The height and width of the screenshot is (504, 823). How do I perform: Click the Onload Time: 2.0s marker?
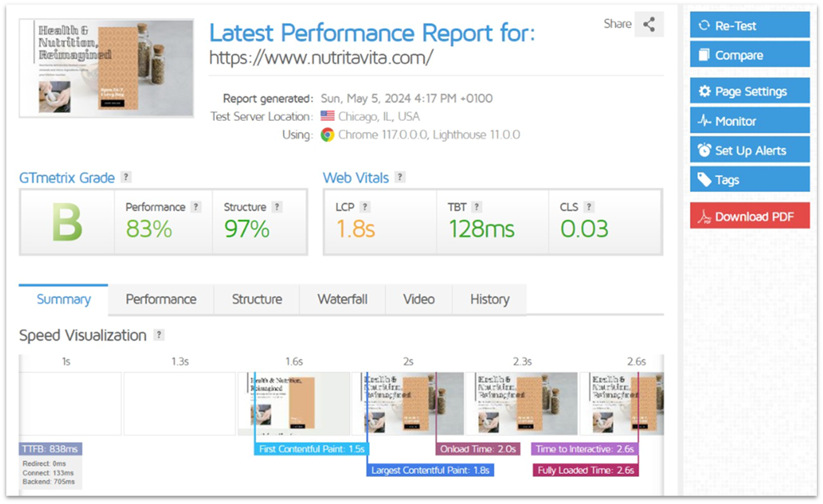point(478,449)
